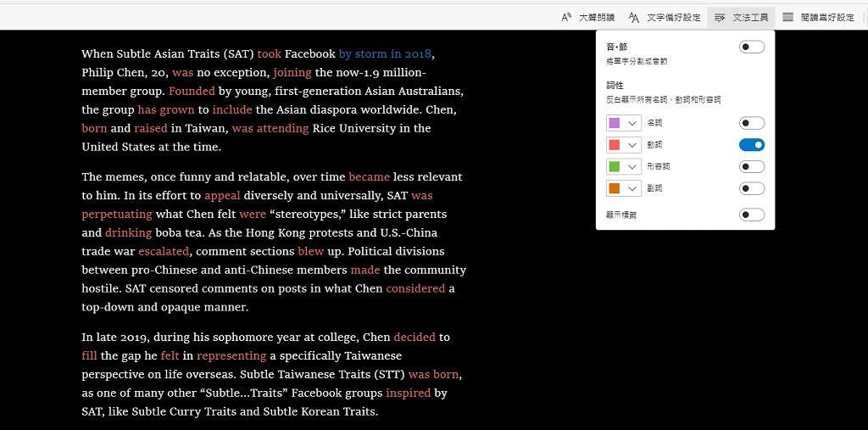
Task: Click the highlighted verb "inspired"
Action: coord(408,393)
